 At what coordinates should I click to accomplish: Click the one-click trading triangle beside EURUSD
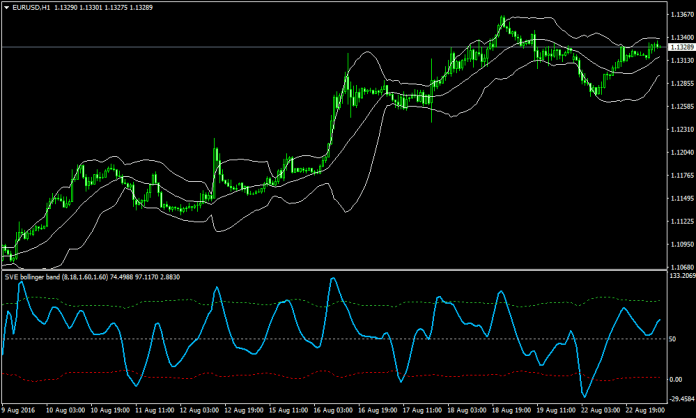[x=7, y=7]
